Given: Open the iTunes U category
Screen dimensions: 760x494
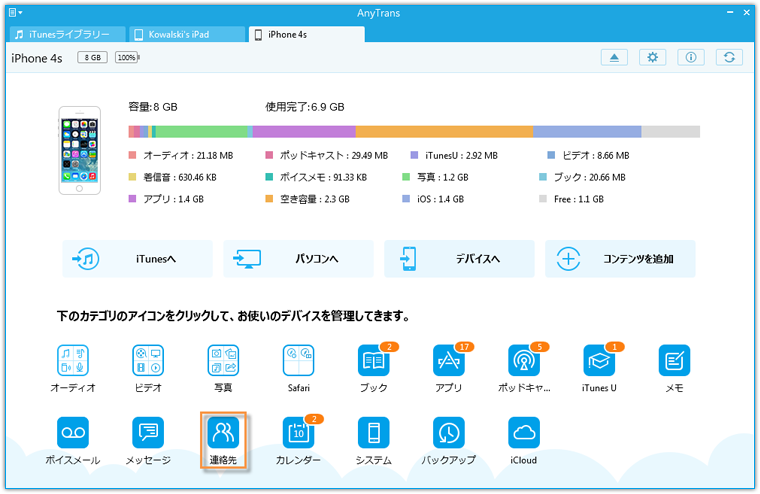Looking at the screenshot, I should (x=599, y=360).
